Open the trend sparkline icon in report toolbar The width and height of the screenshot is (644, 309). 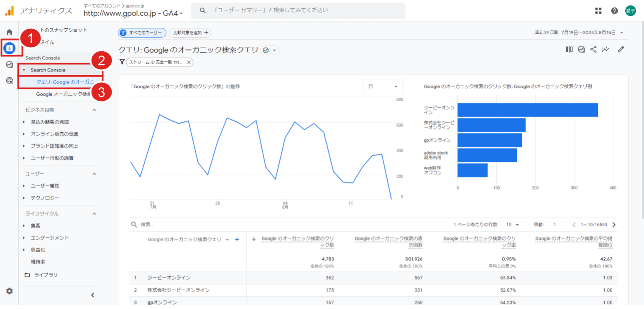coord(606,49)
